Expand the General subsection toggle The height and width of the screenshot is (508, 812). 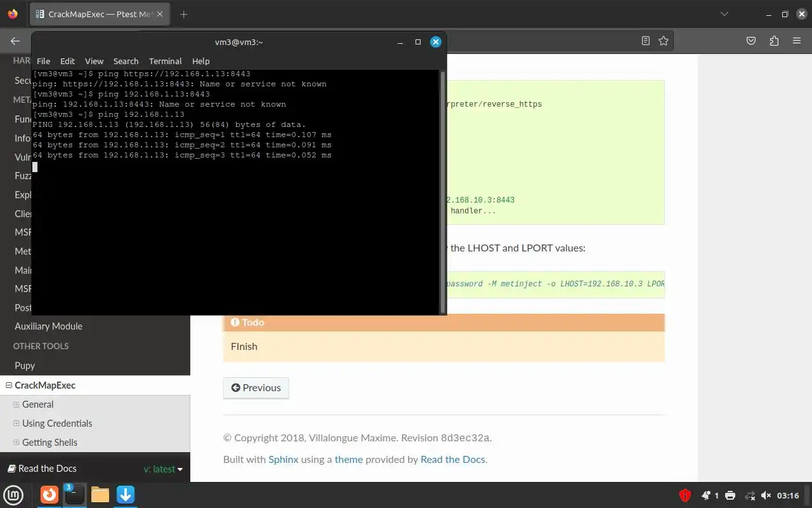coord(16,404)
